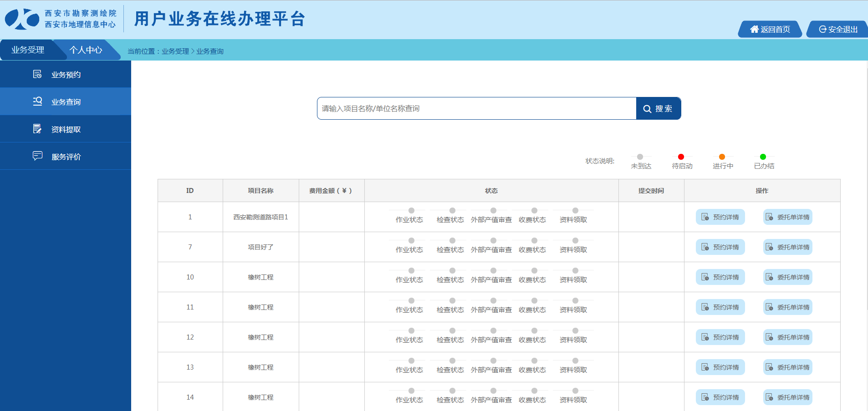The height and width of the screenshot is (411, 868).
Task: Select 业务查询 in the sidebar
Action: [66, 101]
